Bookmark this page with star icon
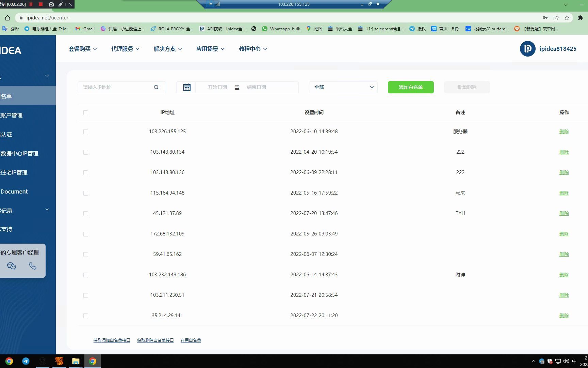588x368 pixels. click(x=567, y=18)
